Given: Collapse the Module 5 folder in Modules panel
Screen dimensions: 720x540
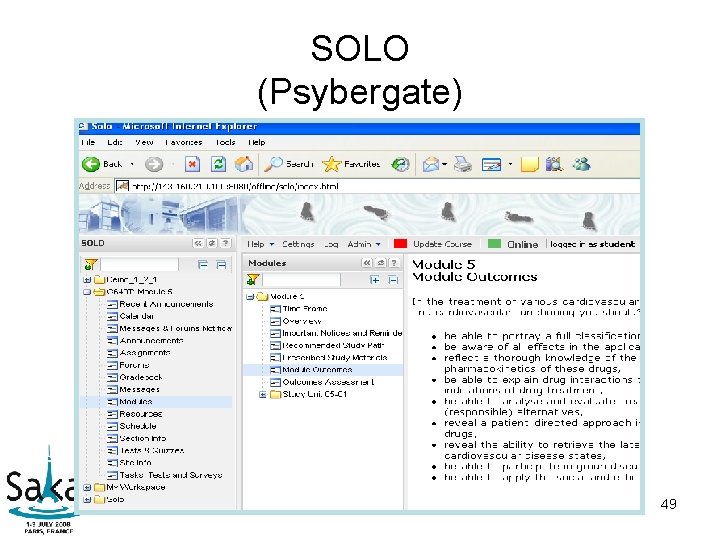Looking at the screenshot, I should [x=250, y=297].
